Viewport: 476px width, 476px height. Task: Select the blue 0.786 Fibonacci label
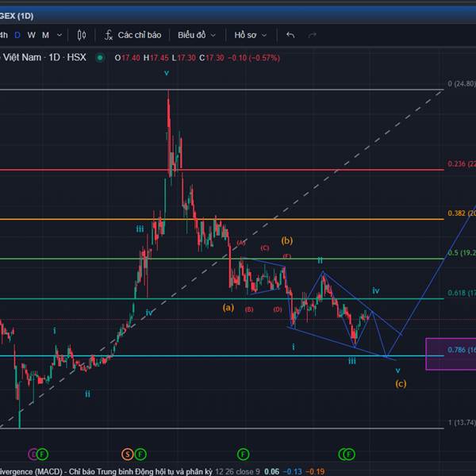[x=462, y=350]
